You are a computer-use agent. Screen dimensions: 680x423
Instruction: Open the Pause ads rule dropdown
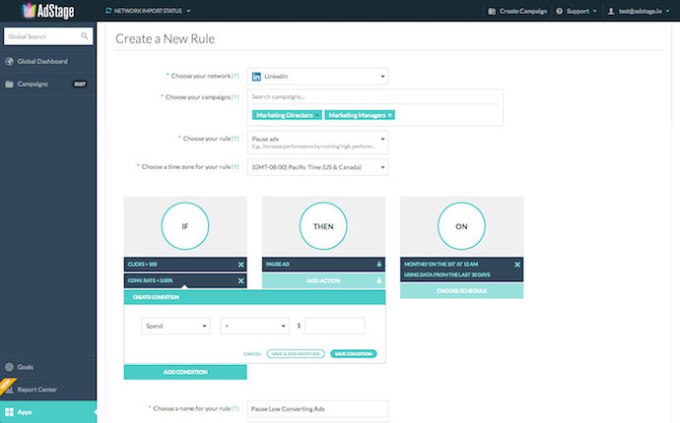click(x=317, y=142)
